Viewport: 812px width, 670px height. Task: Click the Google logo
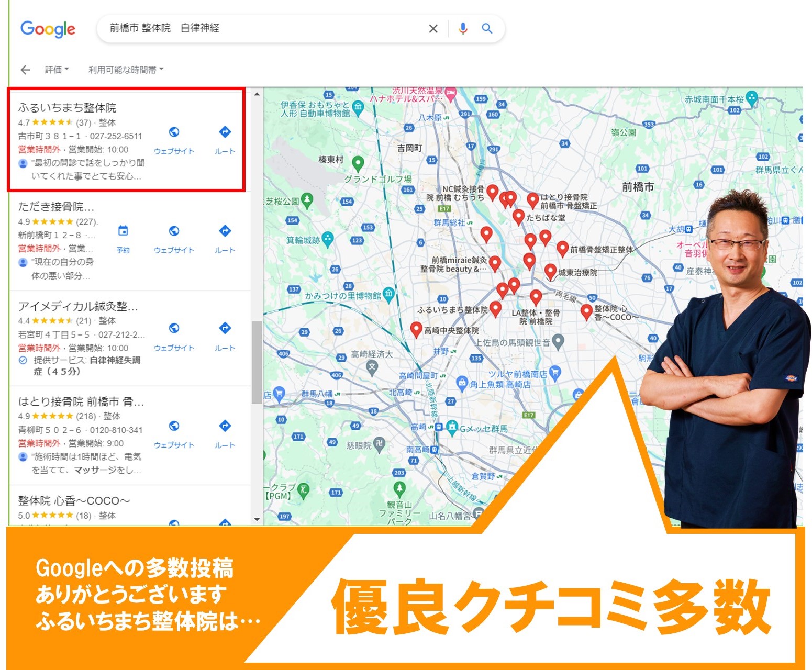[x=48, y=29]
